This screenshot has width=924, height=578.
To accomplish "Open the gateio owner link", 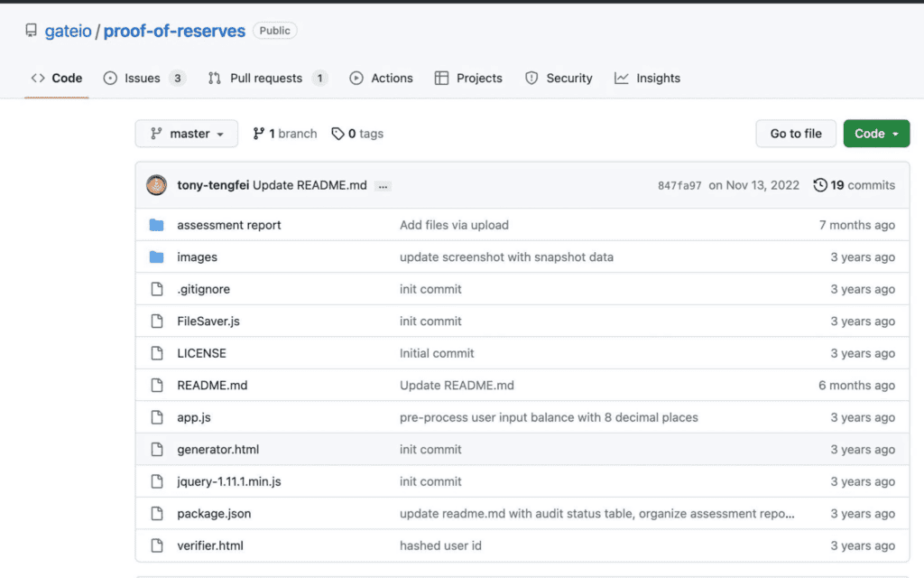I will pos(69,31).
